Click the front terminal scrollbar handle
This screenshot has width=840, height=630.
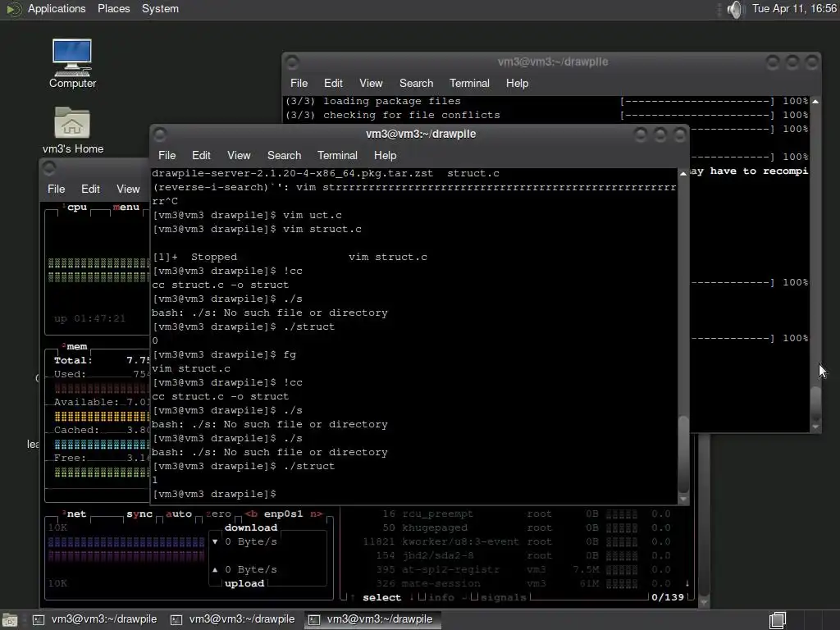pos(683,454)
